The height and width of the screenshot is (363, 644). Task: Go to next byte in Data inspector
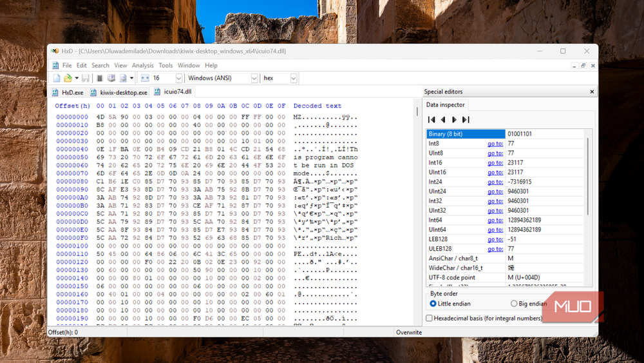[x=454, y=120]
